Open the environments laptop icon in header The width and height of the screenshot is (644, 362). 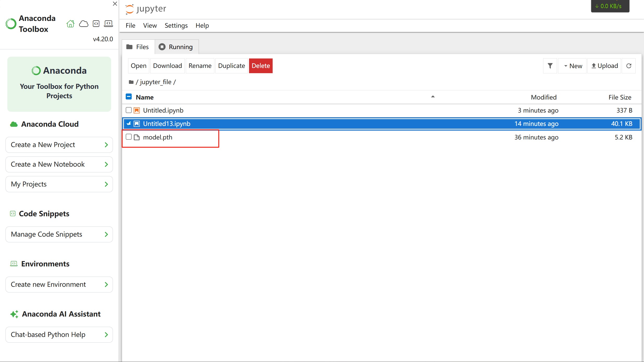(x=108, y=24)
